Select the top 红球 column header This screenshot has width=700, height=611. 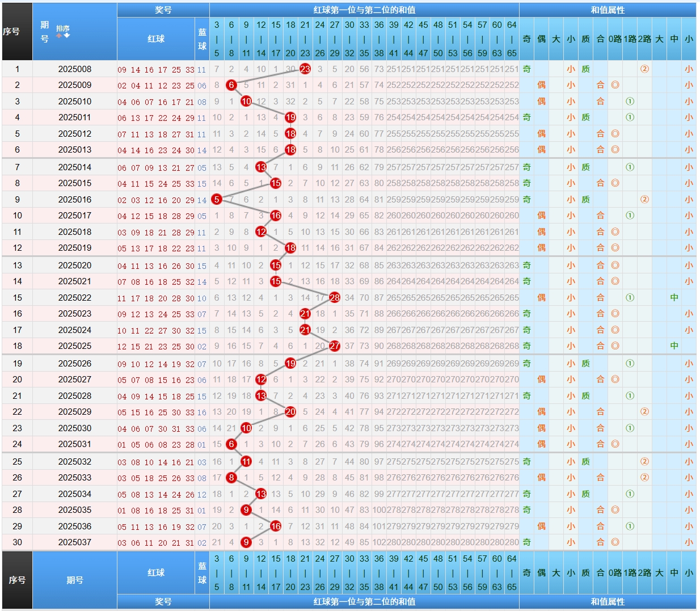[x=156, y=39]
